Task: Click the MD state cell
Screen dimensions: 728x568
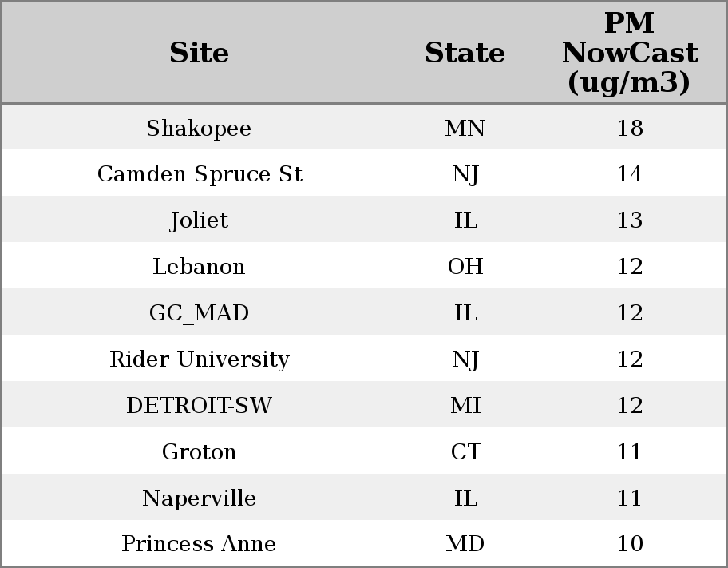Action: pos(465,544)
